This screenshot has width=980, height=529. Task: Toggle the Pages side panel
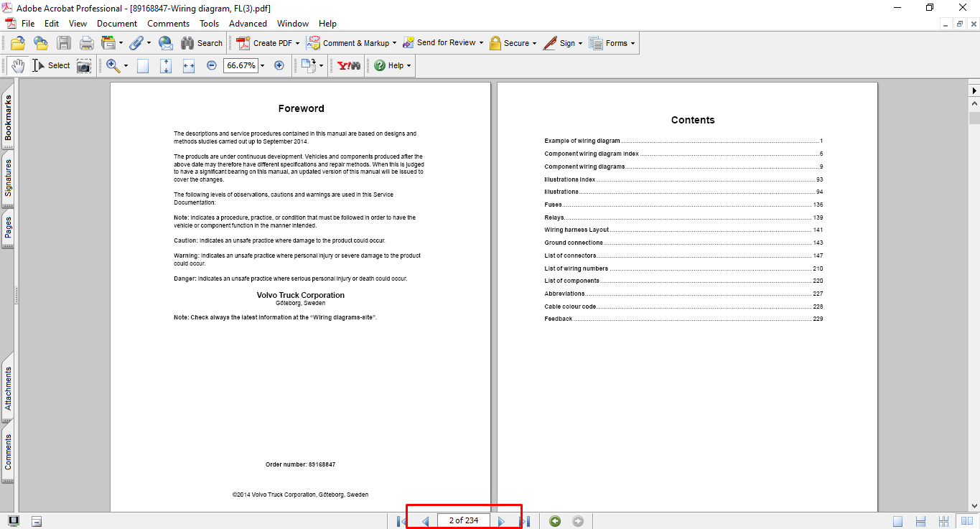pos(8,228)
